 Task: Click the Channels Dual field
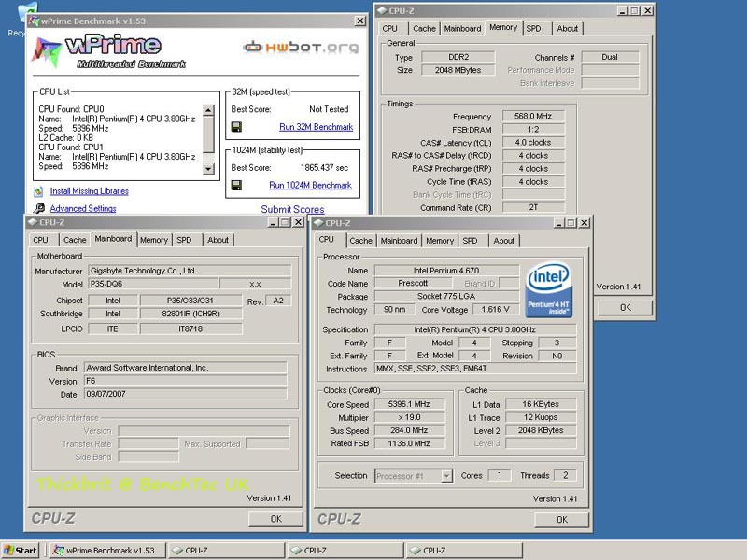pos(610,57)
